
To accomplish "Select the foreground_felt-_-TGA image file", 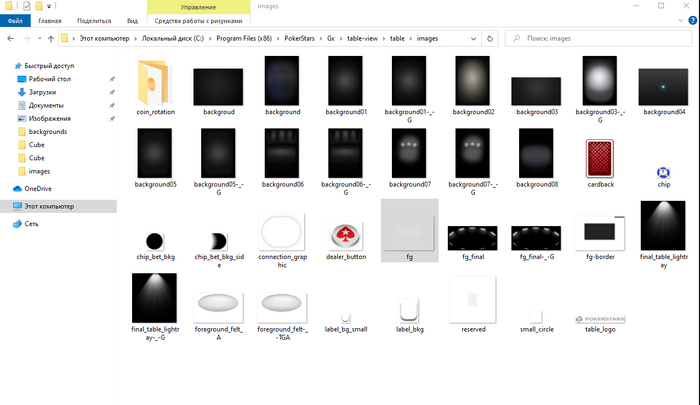I will coord(282,317).
